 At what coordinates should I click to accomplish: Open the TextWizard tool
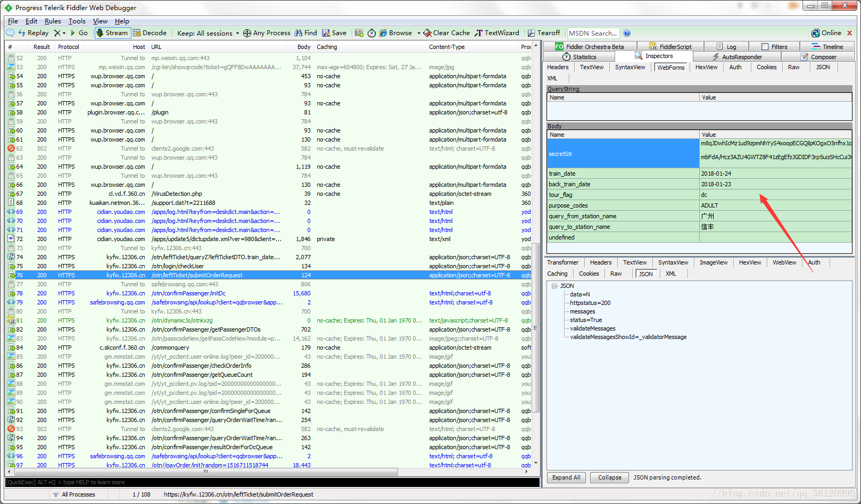497,33
